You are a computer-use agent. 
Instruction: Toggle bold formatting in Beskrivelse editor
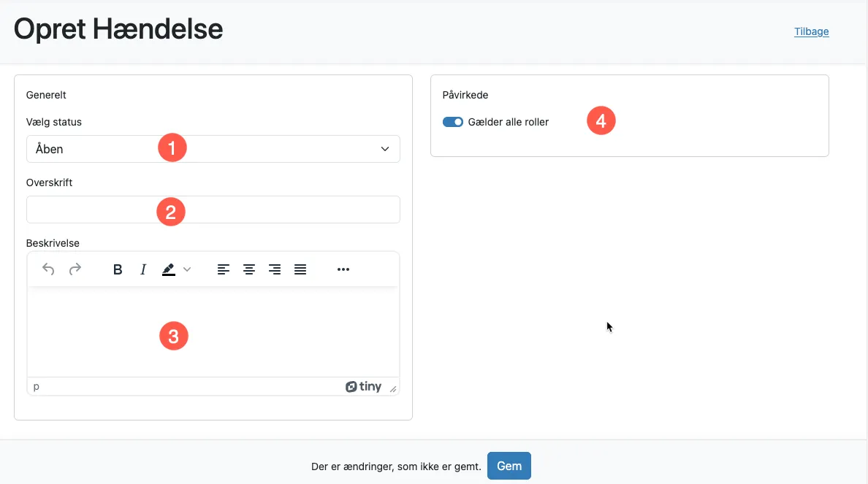click(118, 269)
